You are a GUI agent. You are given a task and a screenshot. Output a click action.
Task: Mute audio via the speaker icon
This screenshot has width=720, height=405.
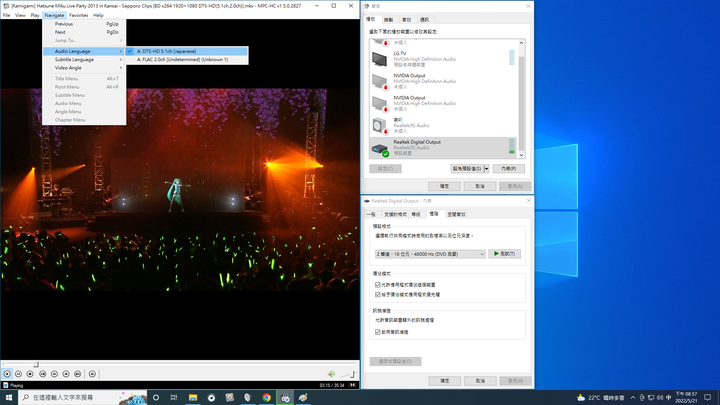point(331,374)
